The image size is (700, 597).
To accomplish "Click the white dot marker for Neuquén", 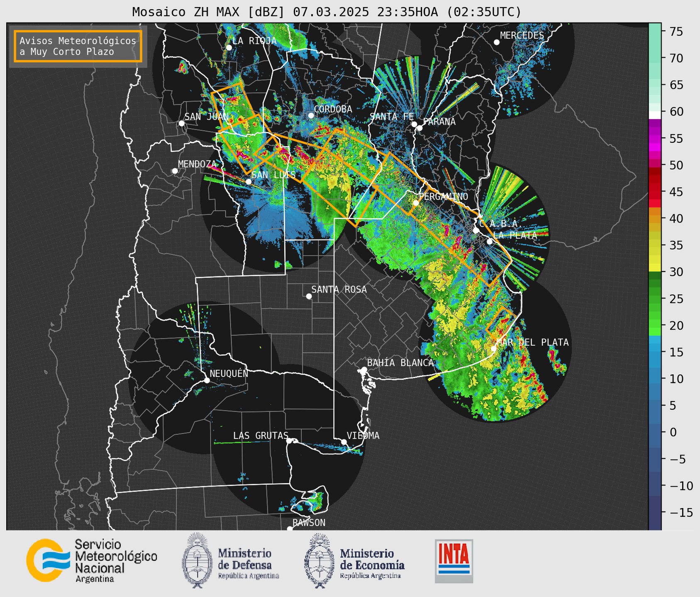I will pyautogui.click(x=207, y=380).
